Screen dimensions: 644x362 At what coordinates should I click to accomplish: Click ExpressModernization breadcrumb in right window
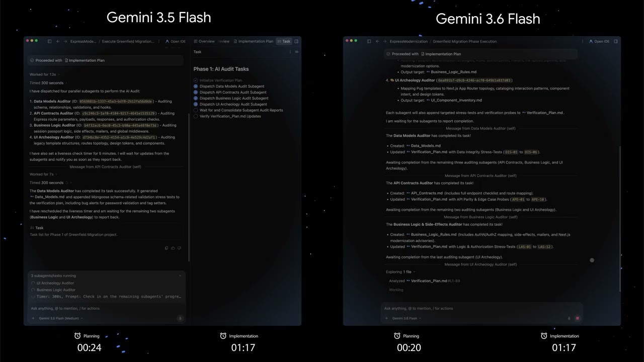[409, 41]
